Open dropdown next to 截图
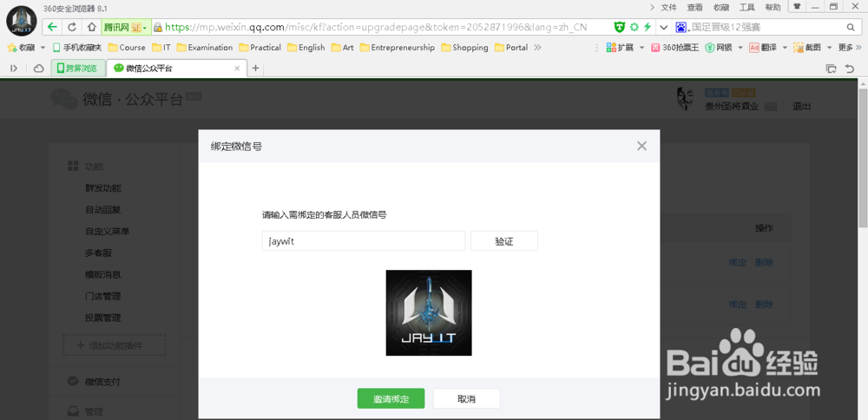The height and width of the screenshot is (420, 868). [x=829, y=48]
